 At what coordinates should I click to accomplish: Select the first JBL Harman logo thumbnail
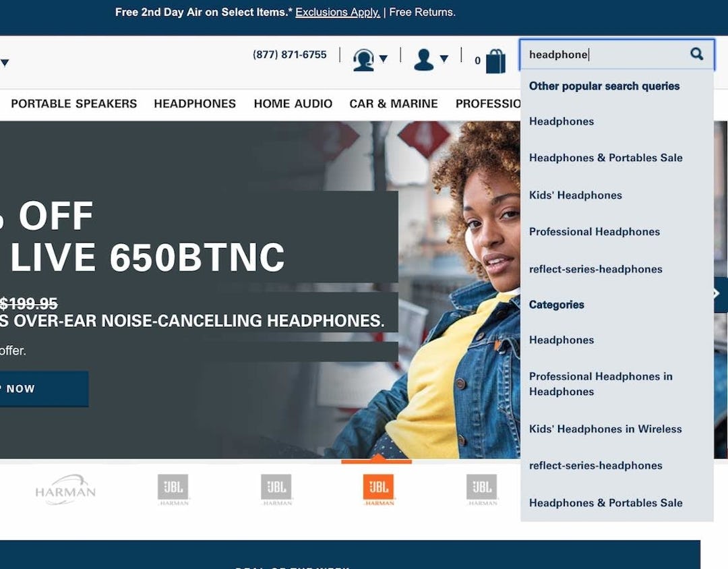[173, 489]
